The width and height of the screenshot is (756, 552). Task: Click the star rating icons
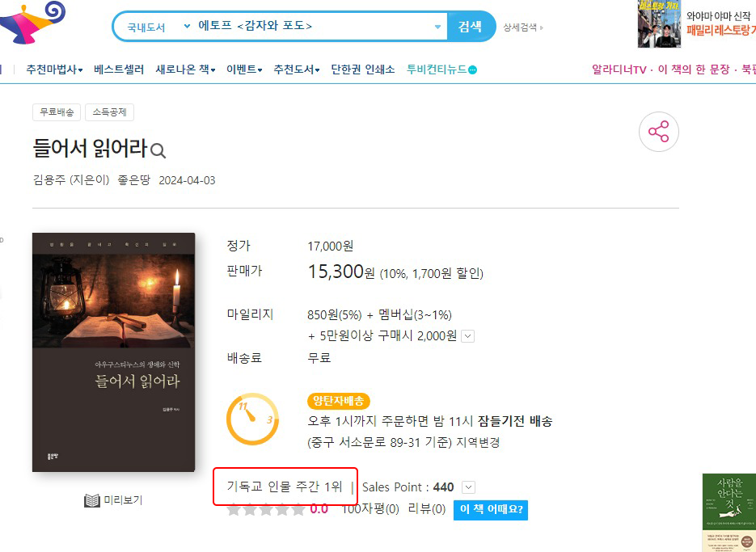tap(266, 508)
